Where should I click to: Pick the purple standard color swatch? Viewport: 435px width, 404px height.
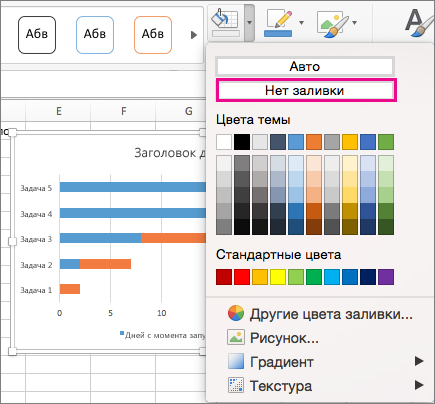[x=386, y=277]
